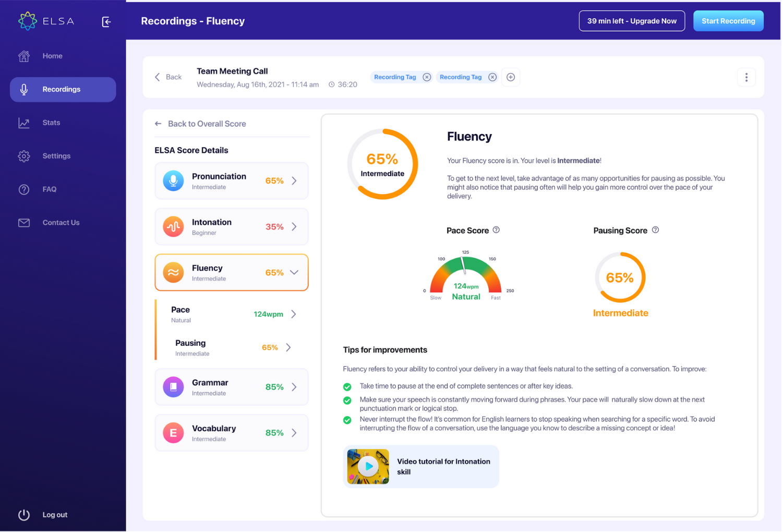The height and width of the screenshot is (532, 783).
Task: Collapse the sidebar with the arrow icon
Action: [106, 21]
